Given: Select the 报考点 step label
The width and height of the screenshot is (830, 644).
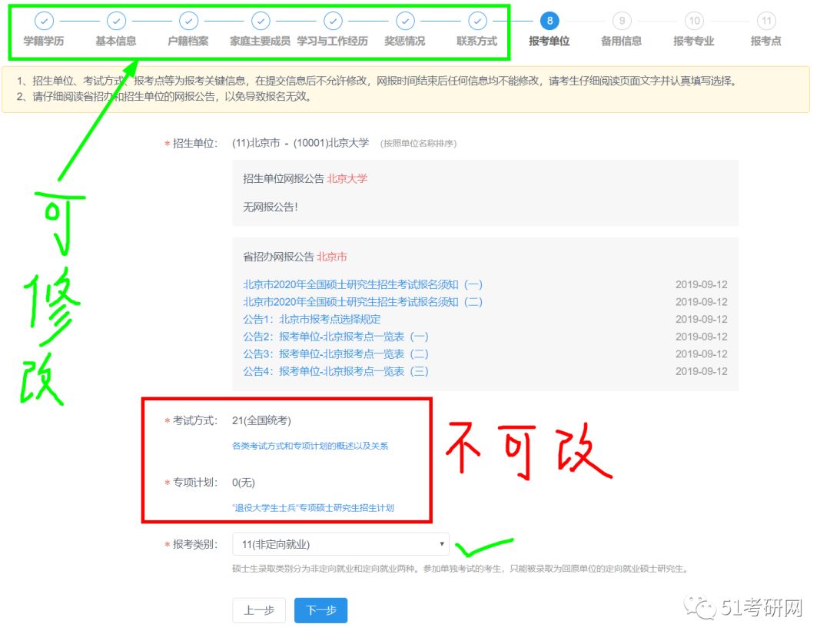Looking at the screenshot, I should [x=766, y=41].
